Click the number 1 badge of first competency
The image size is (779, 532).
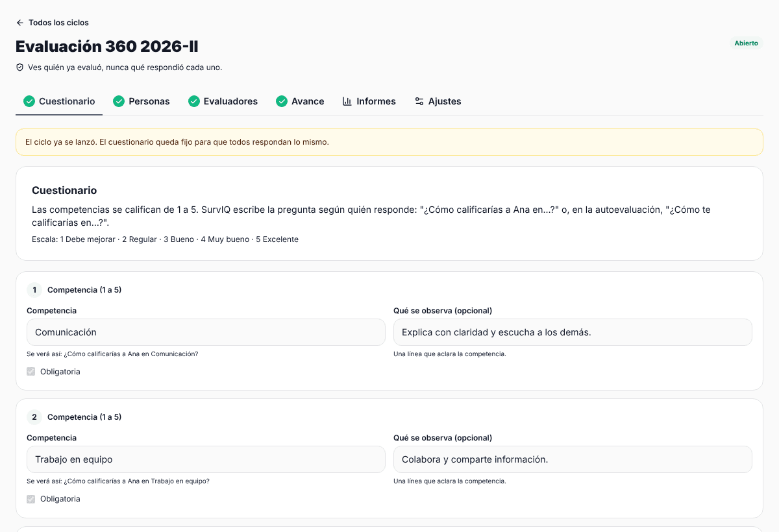click(34, 290)
